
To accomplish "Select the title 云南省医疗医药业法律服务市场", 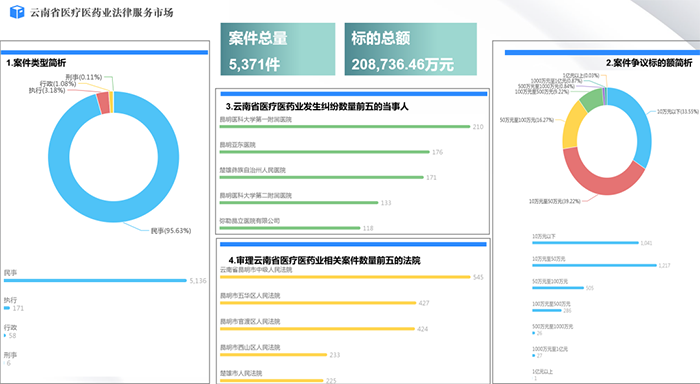I will (x=101, y=13).
